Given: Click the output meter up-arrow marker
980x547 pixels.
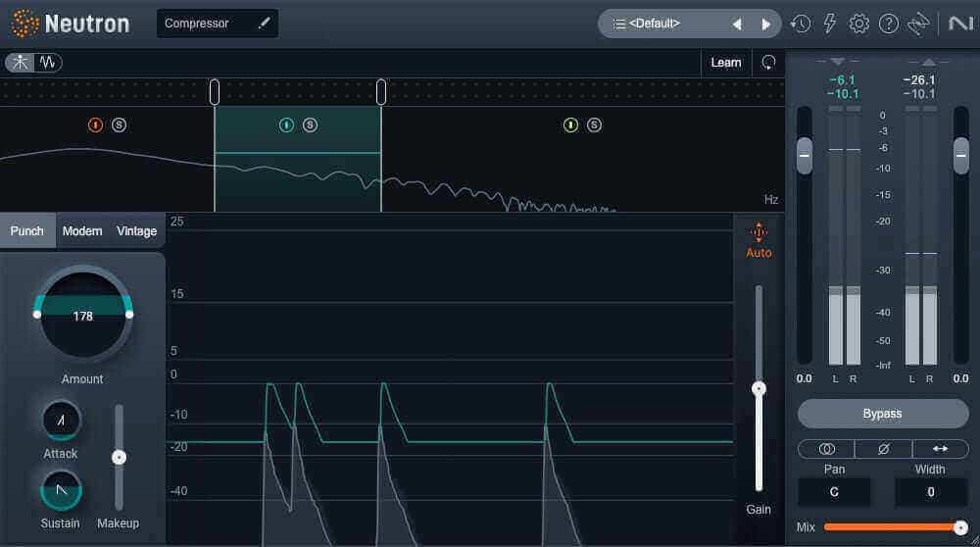Looking at the screenshot, I should tap(929, 61).
